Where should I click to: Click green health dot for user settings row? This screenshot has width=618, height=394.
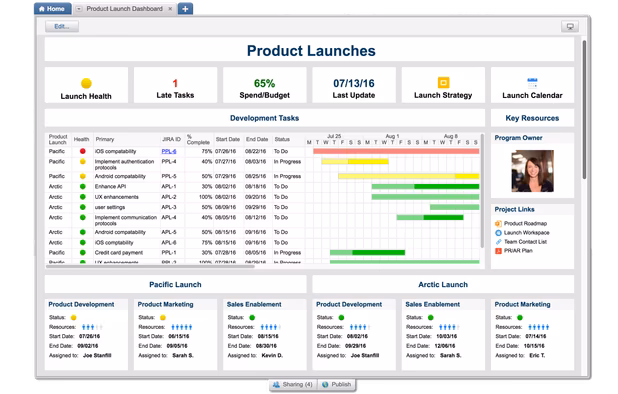82,207
